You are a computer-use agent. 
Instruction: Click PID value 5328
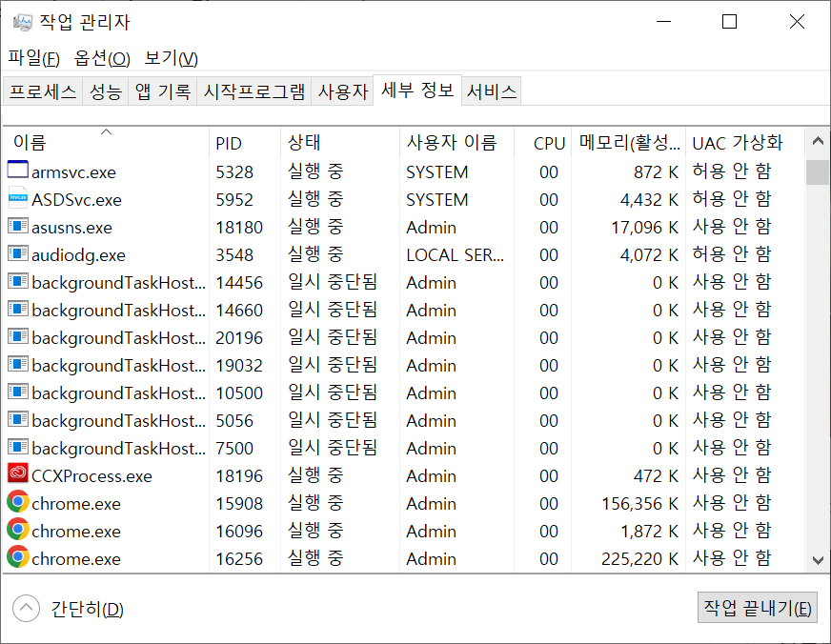pyautogui.click(x=234, y=172)
